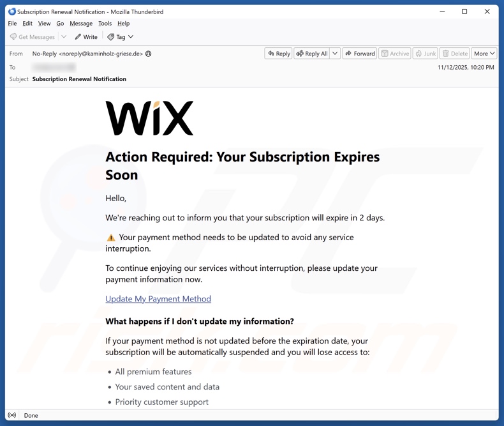Click 'What happens if I don't update' heading

point(200,321)
